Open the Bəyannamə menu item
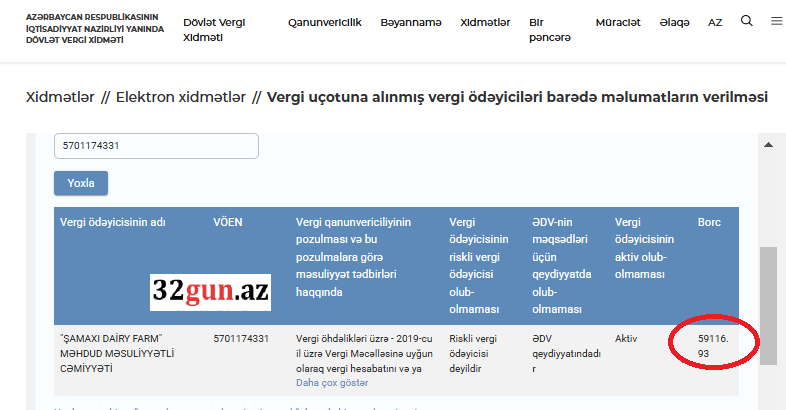786x410 pixels. [411, 22]
